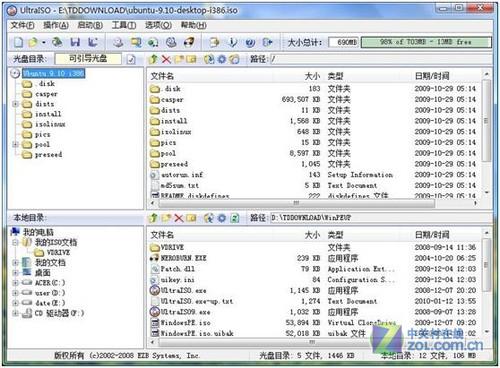Click the Save As toolbar icon
Image resolution: width=500 pixels, height=368 pixels.
click(x=93, y=42)
